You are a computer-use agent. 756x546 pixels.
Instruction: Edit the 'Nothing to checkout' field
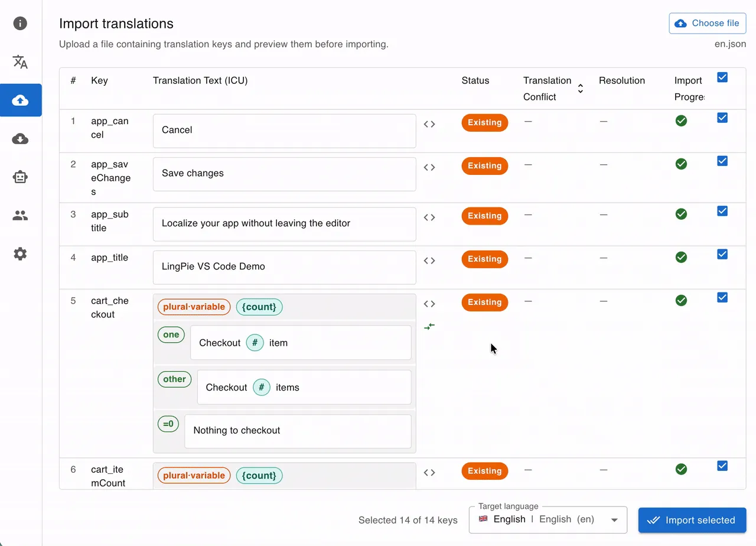coord(298,431)
